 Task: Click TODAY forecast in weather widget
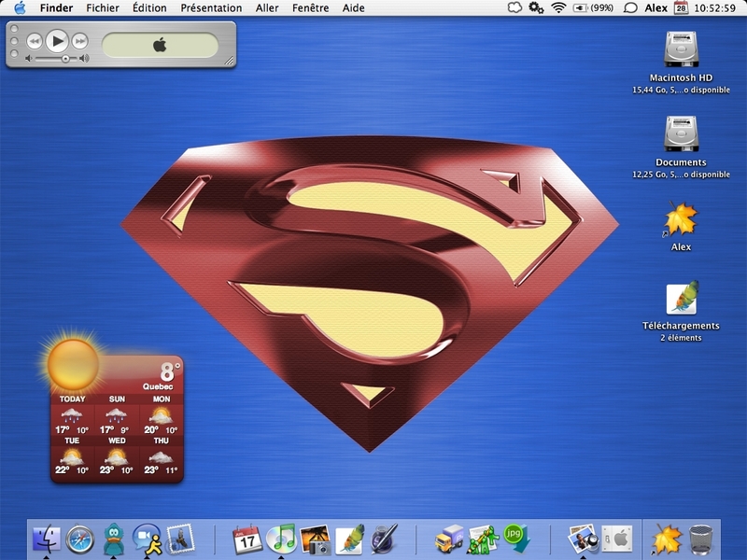point(72,415)
